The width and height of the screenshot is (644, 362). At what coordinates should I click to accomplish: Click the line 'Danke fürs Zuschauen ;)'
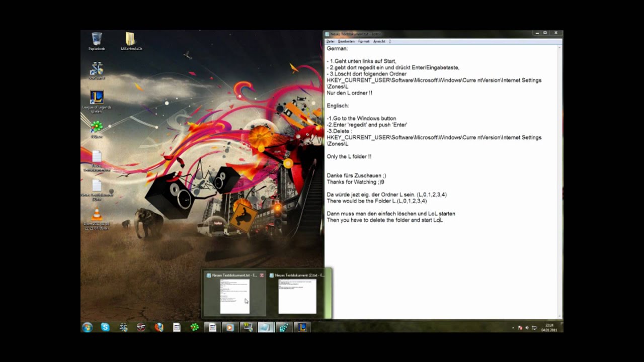[x=356, y=175]
